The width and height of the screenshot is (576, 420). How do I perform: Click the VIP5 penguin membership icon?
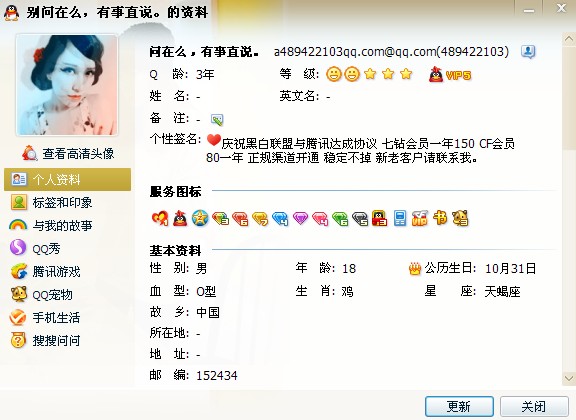450,75
